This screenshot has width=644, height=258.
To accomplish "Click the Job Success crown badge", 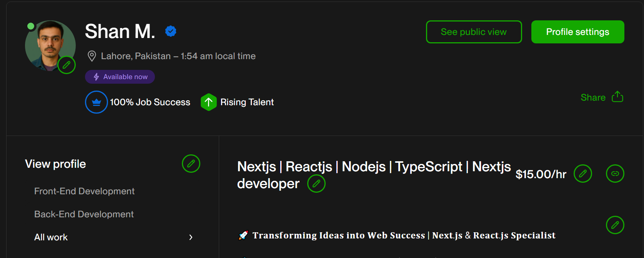I will pyautogui.click(x=96, y=102).
